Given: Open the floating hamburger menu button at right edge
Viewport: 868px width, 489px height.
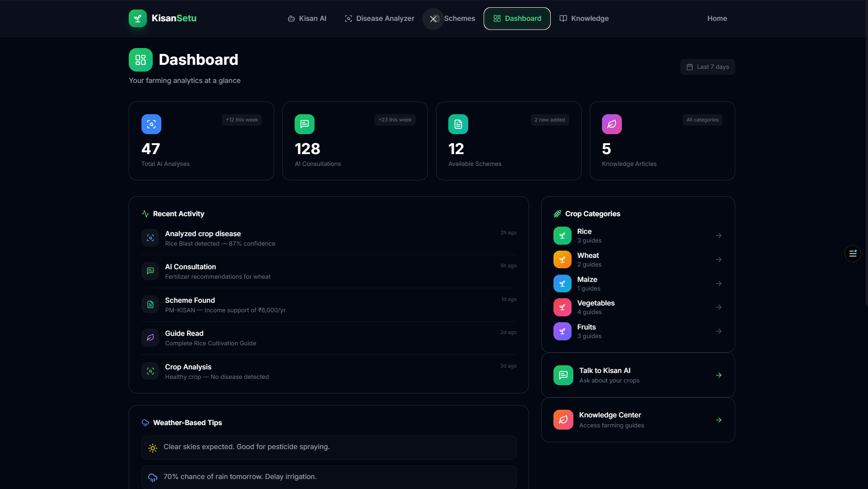Looking at the screenshot, I should tap(853, 254).
